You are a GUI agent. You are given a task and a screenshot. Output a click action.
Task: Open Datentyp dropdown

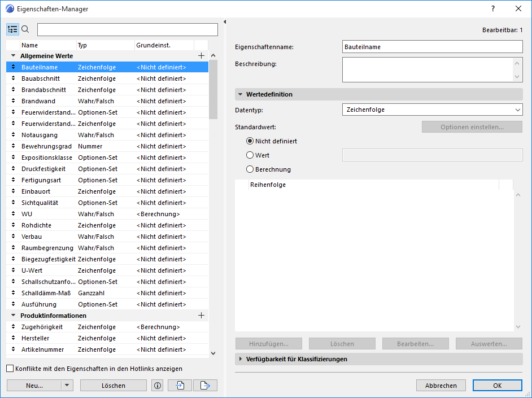coord(432,110)
